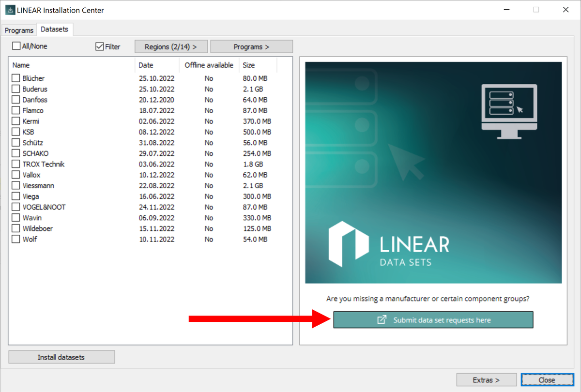Enable the All/None checkbox
The image size is (581, 392).
pos(16,46)
